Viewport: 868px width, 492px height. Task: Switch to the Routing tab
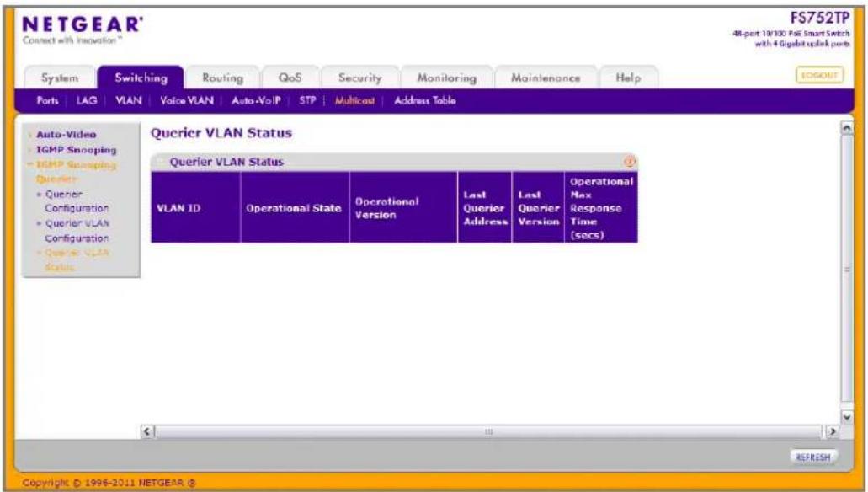pyautogui.click(x=222, y=78)
